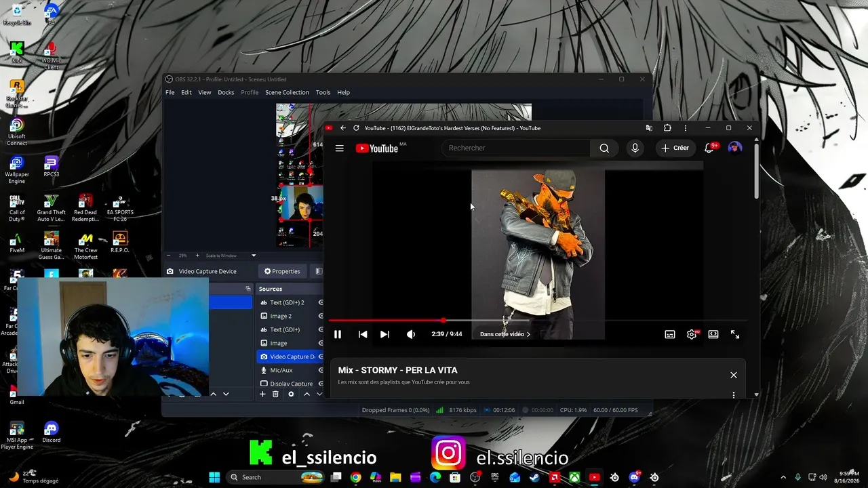Move selected OBS scene down
Image resolution: width=868 pixels, height=488 pixels.
click(226, 394)
